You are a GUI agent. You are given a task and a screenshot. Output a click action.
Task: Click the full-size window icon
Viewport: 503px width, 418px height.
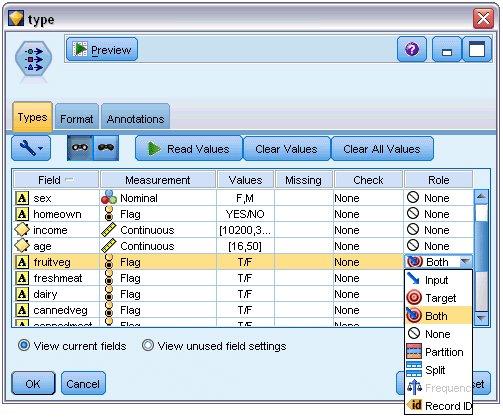[477, 50]
